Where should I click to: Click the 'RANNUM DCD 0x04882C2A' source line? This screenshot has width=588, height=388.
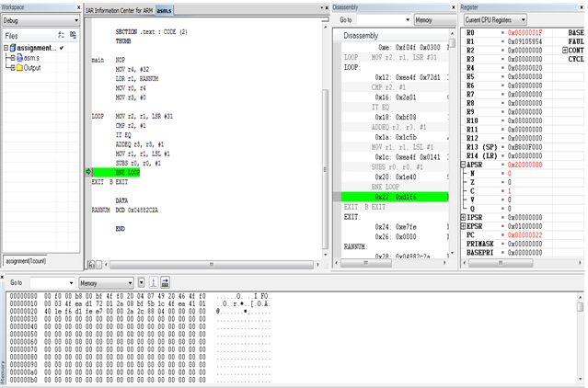coord(125,210)
